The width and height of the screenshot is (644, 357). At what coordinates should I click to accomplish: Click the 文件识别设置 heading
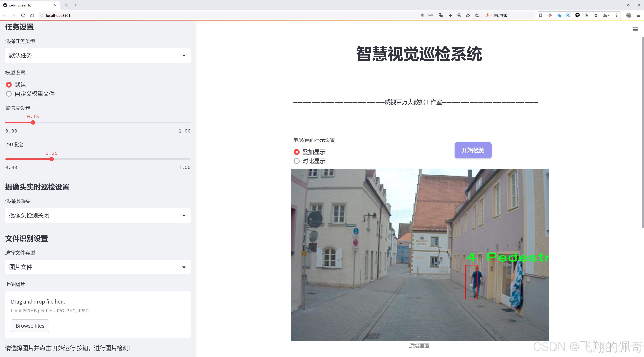pyautogui.click(x=26, y=239)
